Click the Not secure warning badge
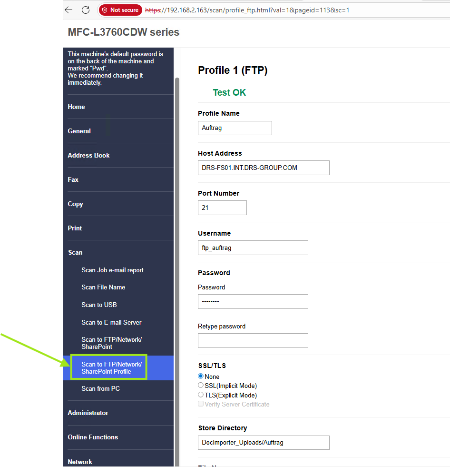The height and width of the screenshot is (476, 450). click(x=120, y=10)
